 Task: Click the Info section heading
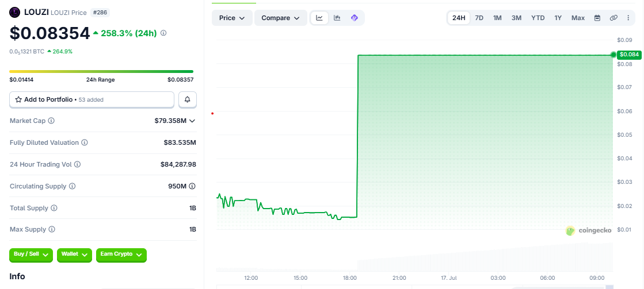(x=17, y=276)
